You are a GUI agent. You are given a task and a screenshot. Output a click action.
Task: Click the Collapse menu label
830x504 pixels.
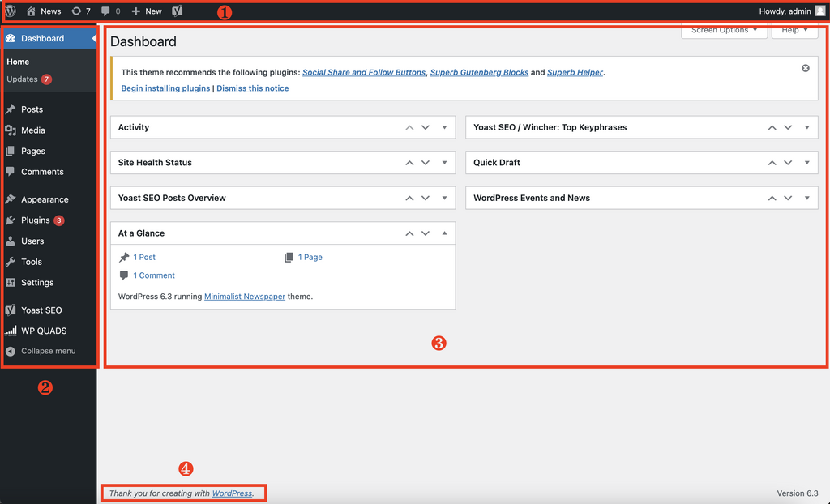tap(48, 351)
